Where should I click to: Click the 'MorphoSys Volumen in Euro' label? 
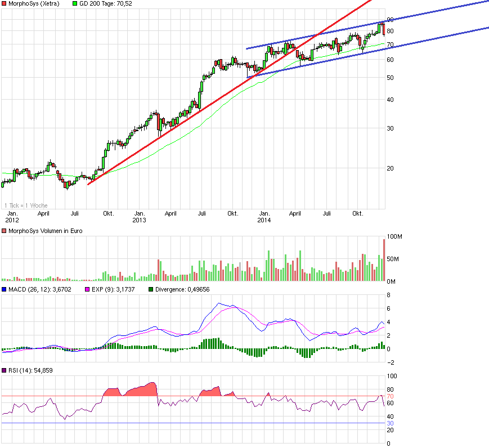[45, 231]
